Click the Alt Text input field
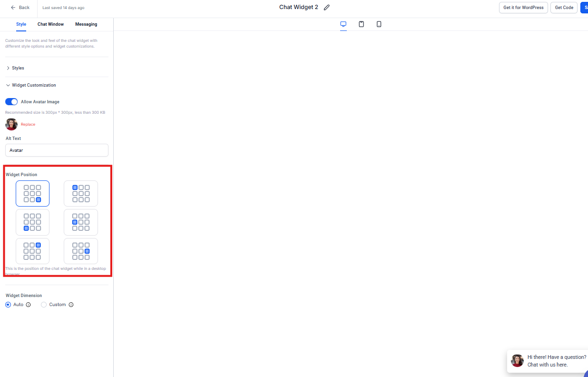This screenshot has height=377, width=588. [x=57, y=150]
